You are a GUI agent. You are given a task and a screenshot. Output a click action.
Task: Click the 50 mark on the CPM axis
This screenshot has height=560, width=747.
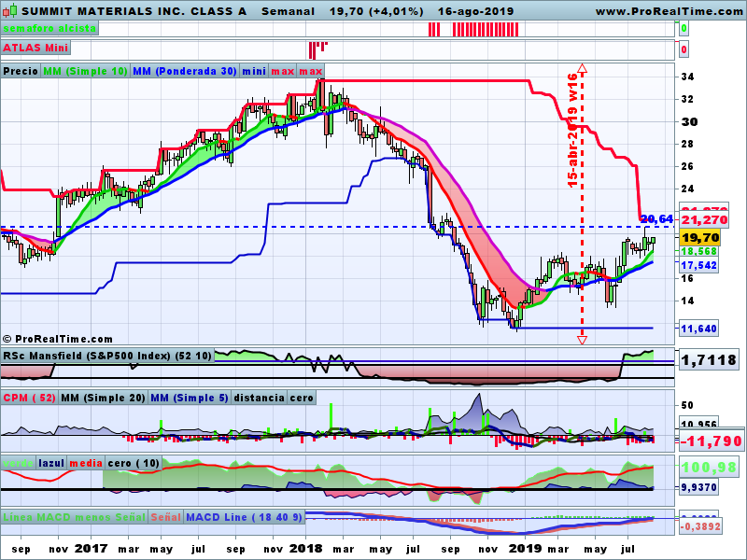tap(687, 406)
